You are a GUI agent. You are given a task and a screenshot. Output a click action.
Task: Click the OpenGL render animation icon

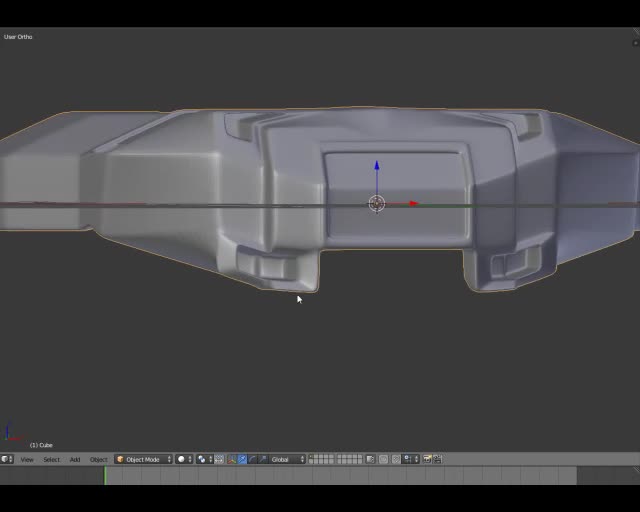(x=438, y=459)
